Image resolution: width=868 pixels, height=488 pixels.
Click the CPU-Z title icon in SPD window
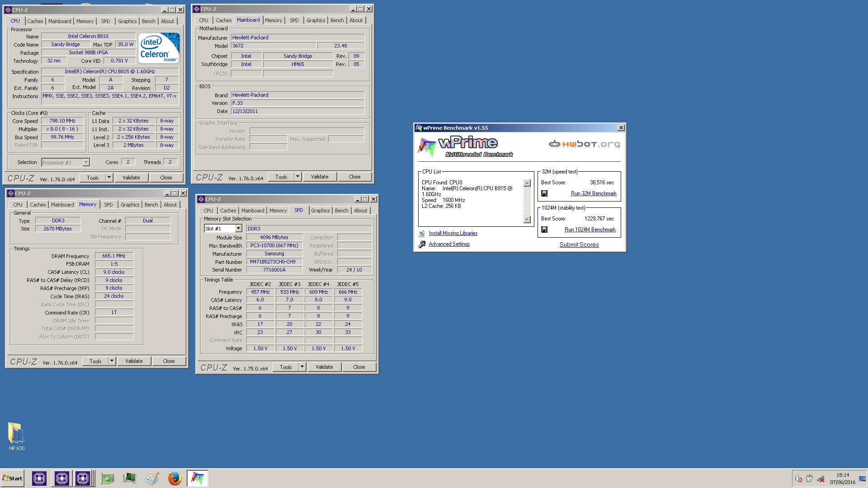[x=202, y=199]
